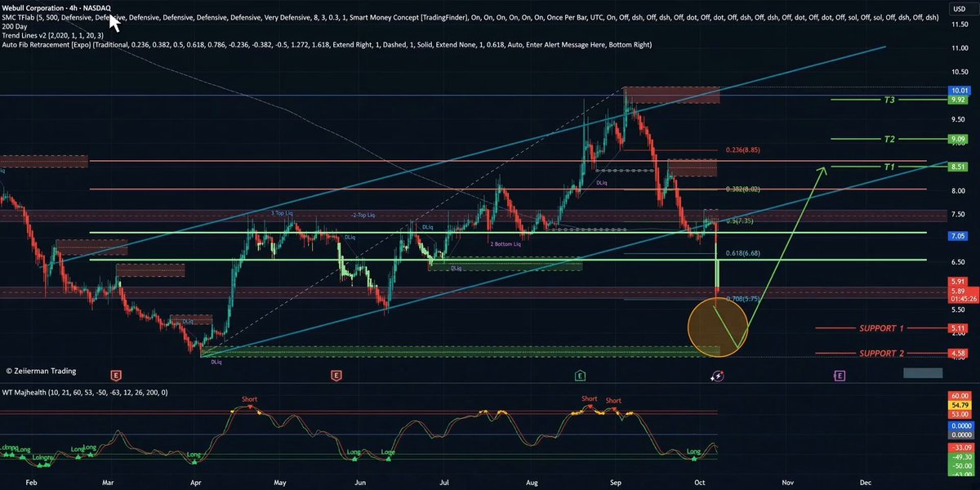Click the T1 target label
This screenshot has height=490, width=980.
(x=889, y=167)
